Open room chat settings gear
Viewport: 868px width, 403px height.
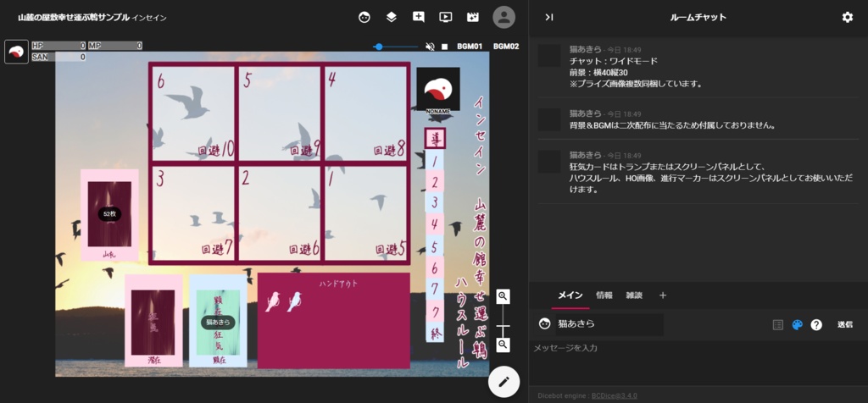point(847,17)
